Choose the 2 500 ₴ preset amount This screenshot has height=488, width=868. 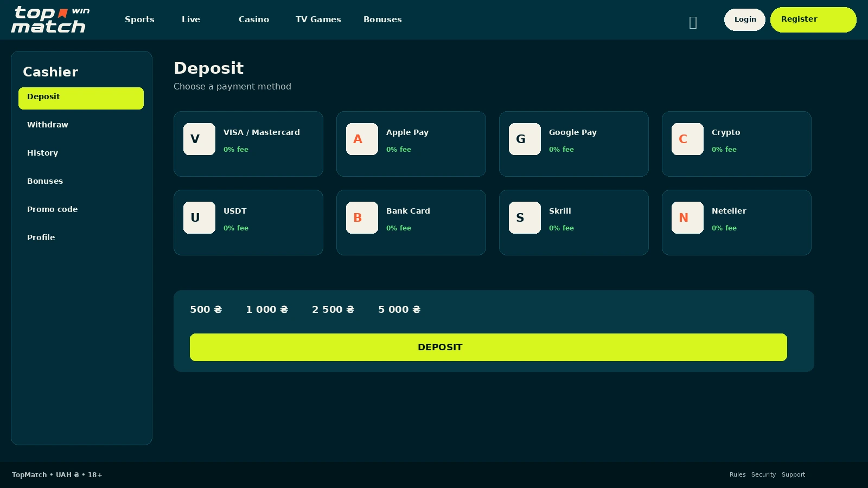pyautogui.click(x=333, y=309)
